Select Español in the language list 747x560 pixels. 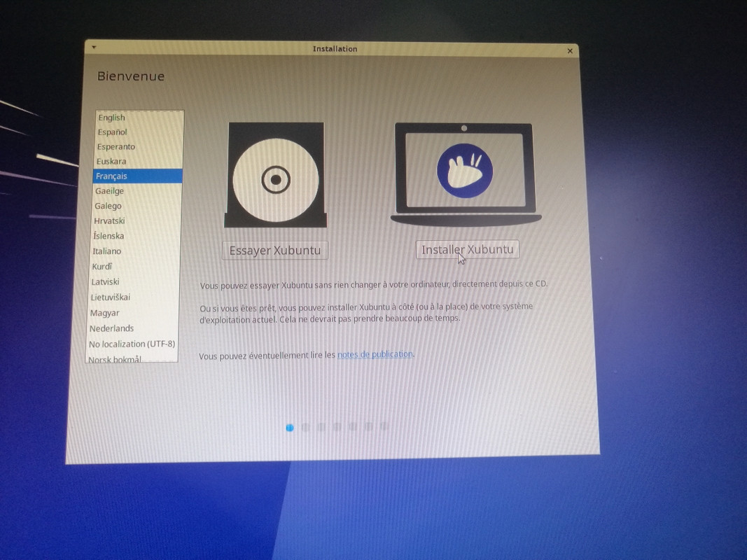coord(139,132)
